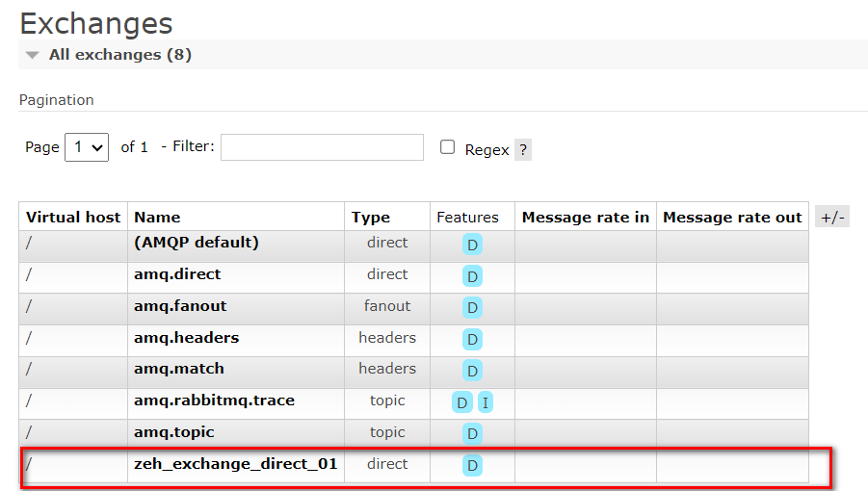Click the D badge for amq.direct
The height and width of the screenshot is (491, 868).
(x=472, y=276)
